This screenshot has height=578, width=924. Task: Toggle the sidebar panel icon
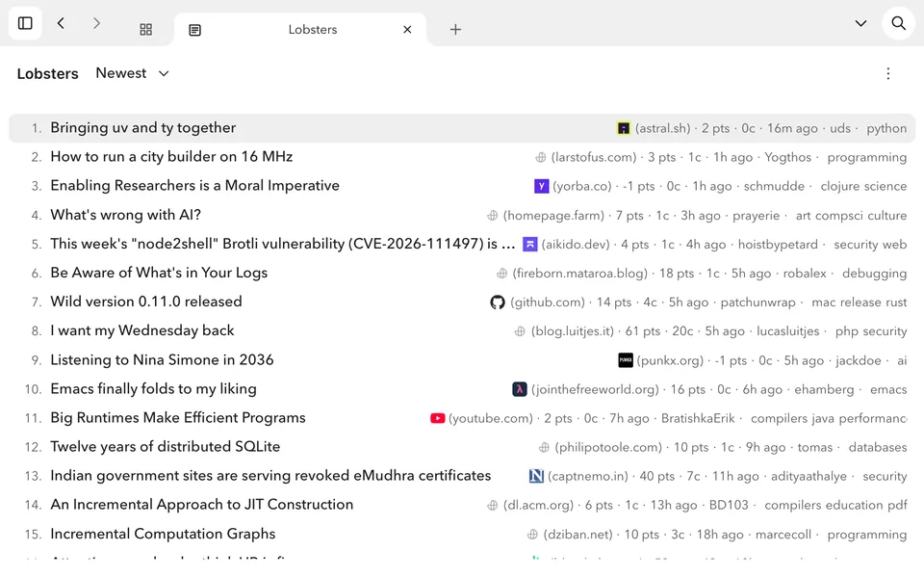point(25,23)
